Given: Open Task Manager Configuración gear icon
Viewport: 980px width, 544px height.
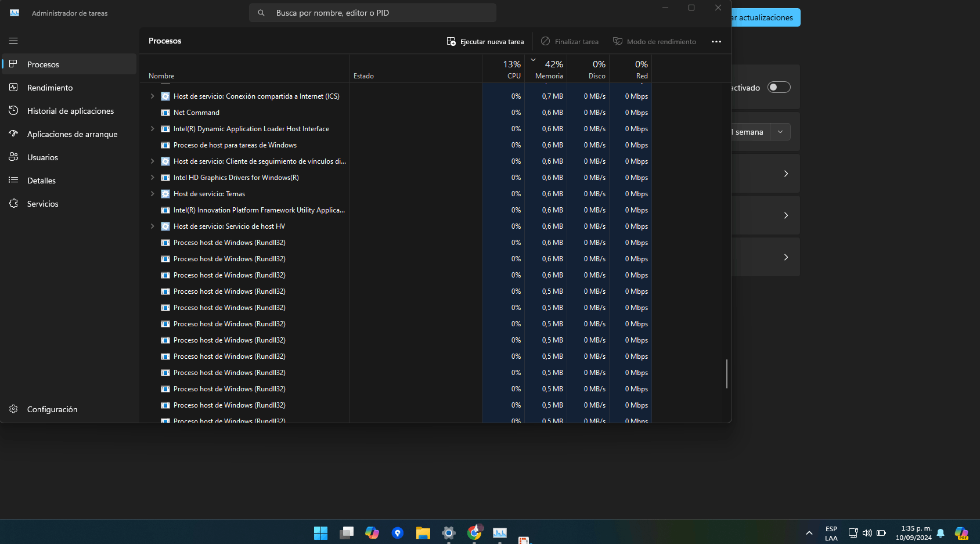Looking at the screenshot, I should (x=13, y=409).
